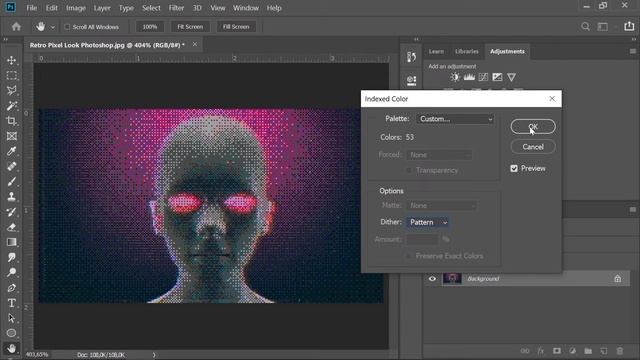This screenshot has width=640, height=360.
Task: Add a Brightness/Contrast adjustment
Action: coord(455,77)
